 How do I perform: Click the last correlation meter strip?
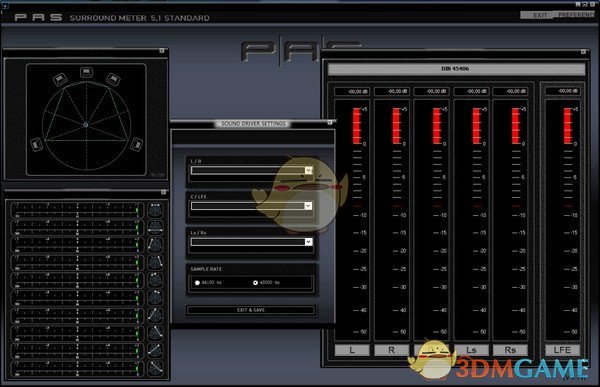coord(77,368)
